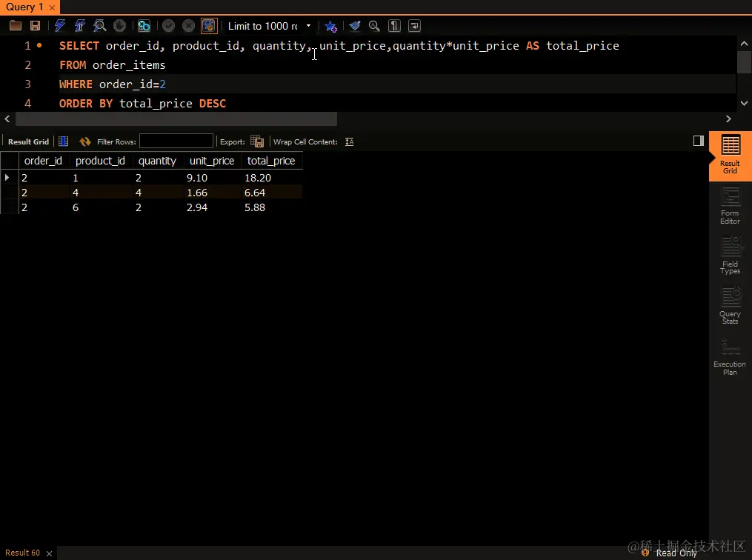Roll back the transaction with the X icon
This screenshot has width=752, height=560.
[188, 26]
